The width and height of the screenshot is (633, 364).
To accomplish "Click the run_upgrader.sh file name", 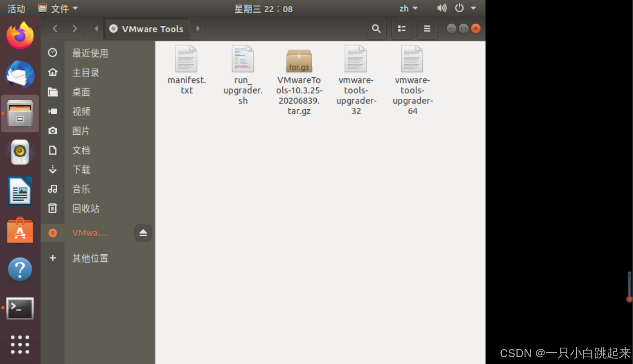I will coord(243,90).
